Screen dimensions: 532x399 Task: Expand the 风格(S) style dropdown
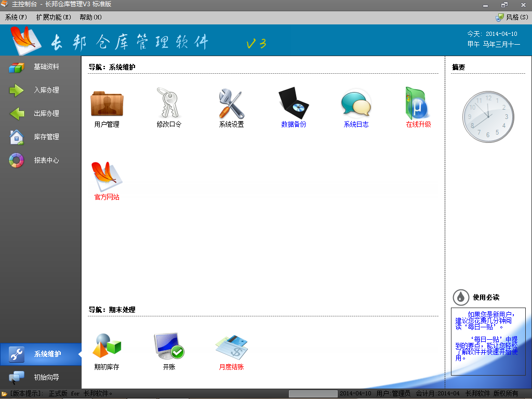click(512, 17)
